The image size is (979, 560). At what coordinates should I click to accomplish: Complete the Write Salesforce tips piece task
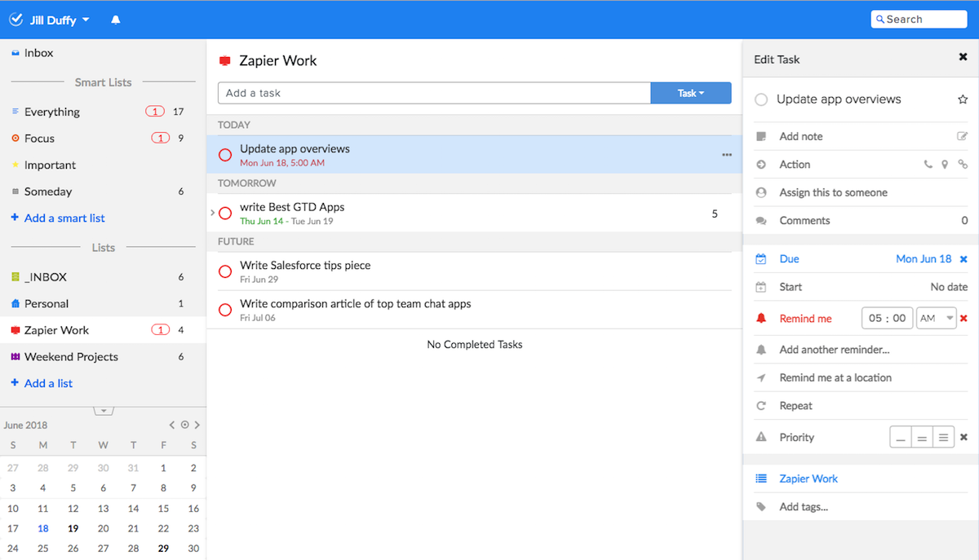click(225, 271)
